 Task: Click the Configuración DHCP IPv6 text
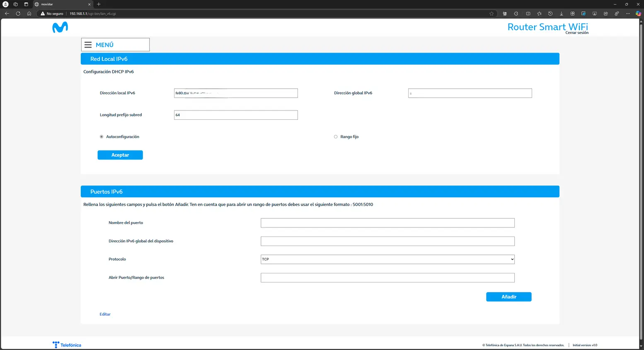[109, 72]
